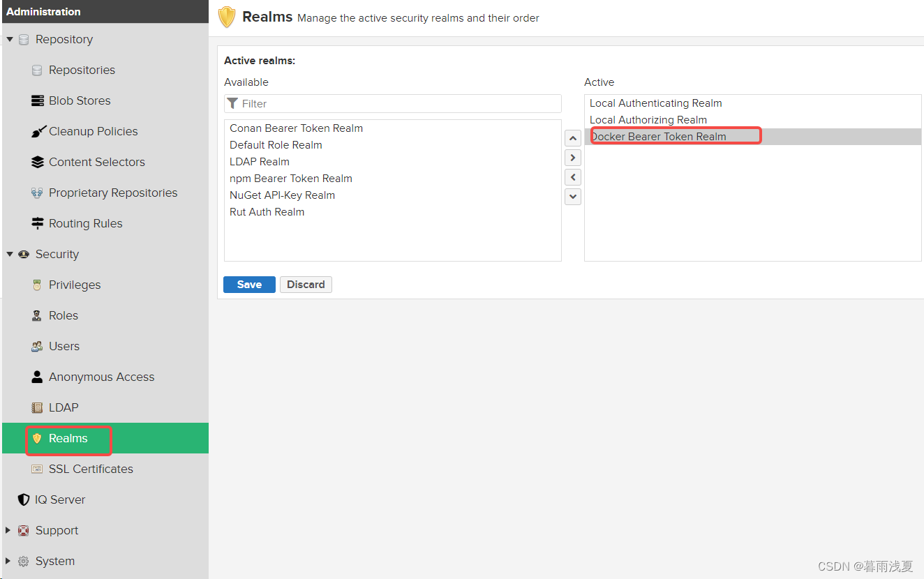Collapse the Security tree section
This screenshot has width=924, height=579.
[10, 255]
